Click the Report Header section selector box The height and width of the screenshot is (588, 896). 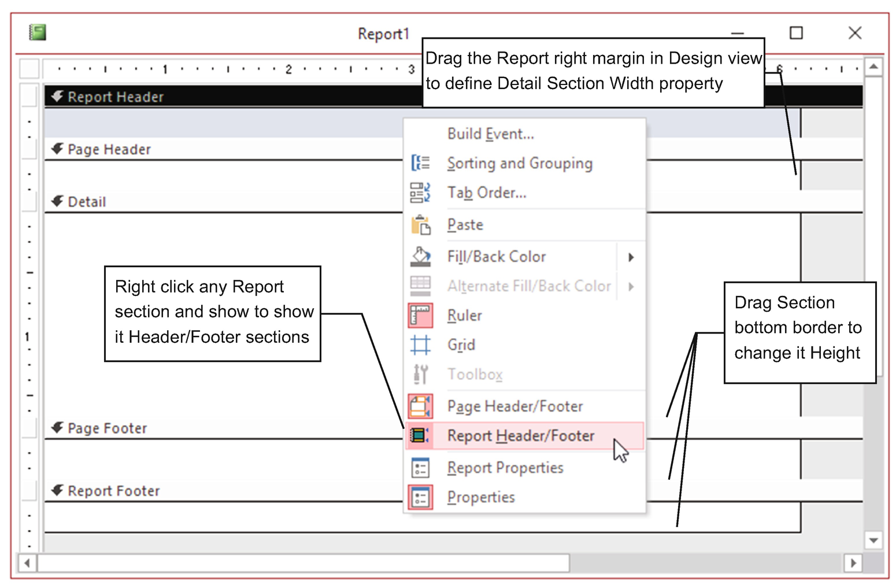tap(29, 95)
